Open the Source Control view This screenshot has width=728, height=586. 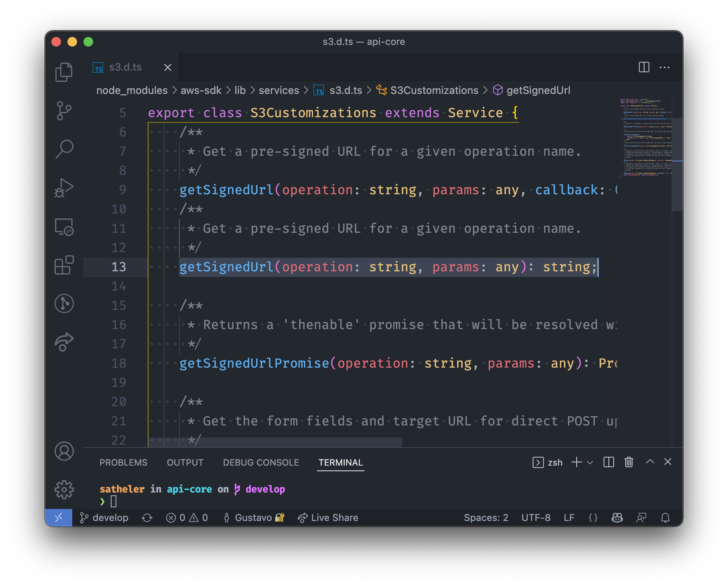[64, 110]
